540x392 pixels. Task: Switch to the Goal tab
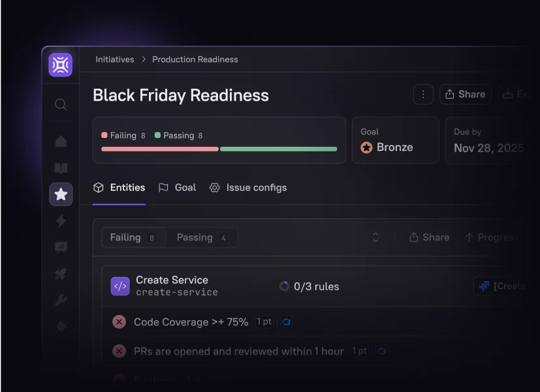(x=177, y=188)
